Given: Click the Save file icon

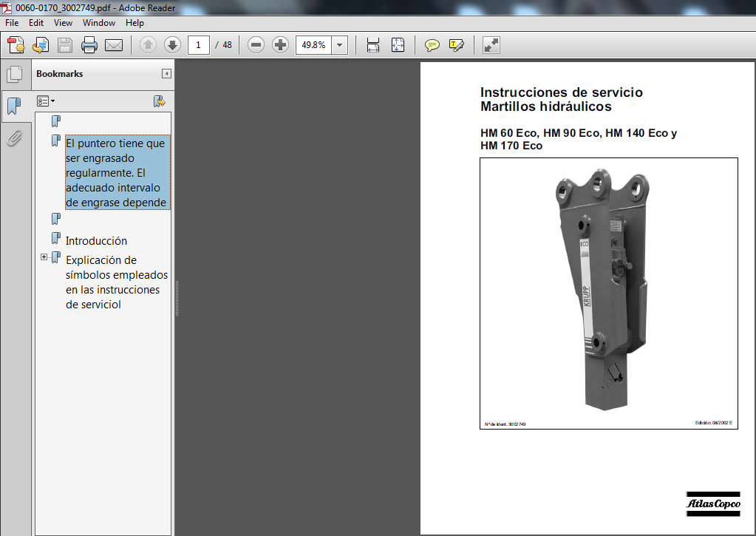Looking at the screenshot, I should tap(64, 45).
